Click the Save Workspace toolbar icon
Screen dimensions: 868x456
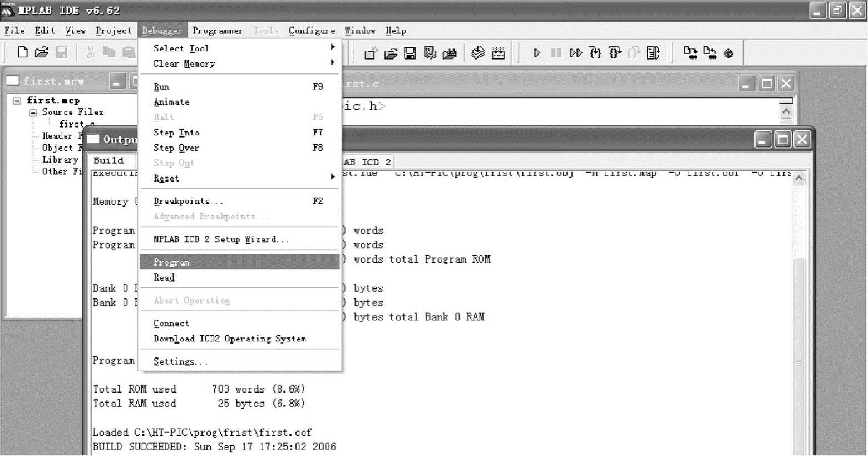(x=410, y=53)
